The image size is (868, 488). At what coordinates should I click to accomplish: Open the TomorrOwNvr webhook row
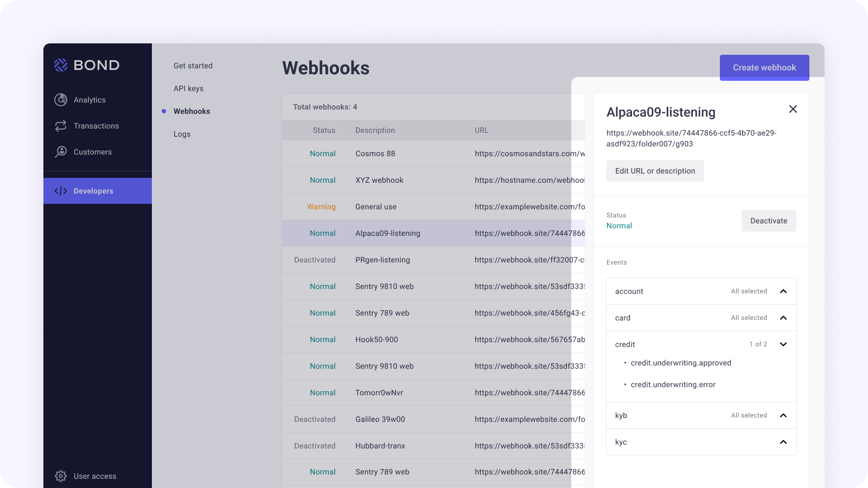pos(433,393)
